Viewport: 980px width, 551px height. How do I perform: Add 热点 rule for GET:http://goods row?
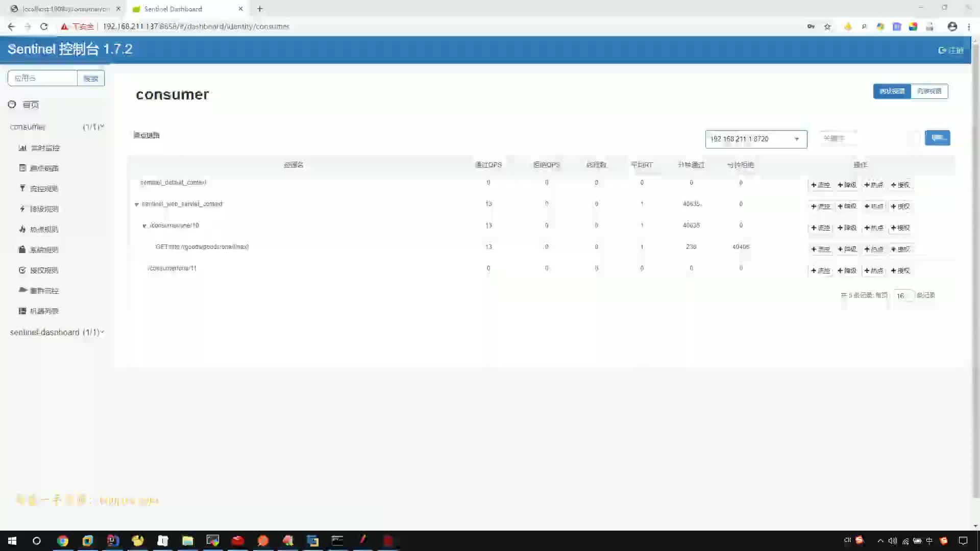(x=874, y=249)
